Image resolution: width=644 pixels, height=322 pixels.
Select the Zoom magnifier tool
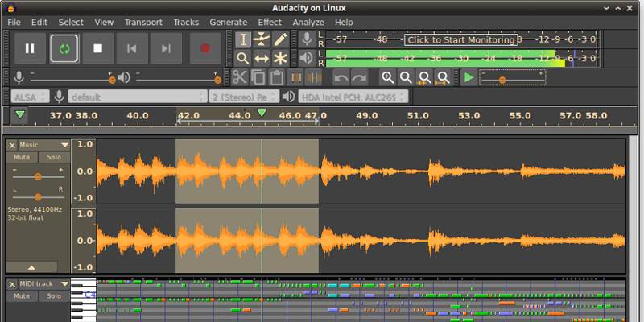coord(243,58)
